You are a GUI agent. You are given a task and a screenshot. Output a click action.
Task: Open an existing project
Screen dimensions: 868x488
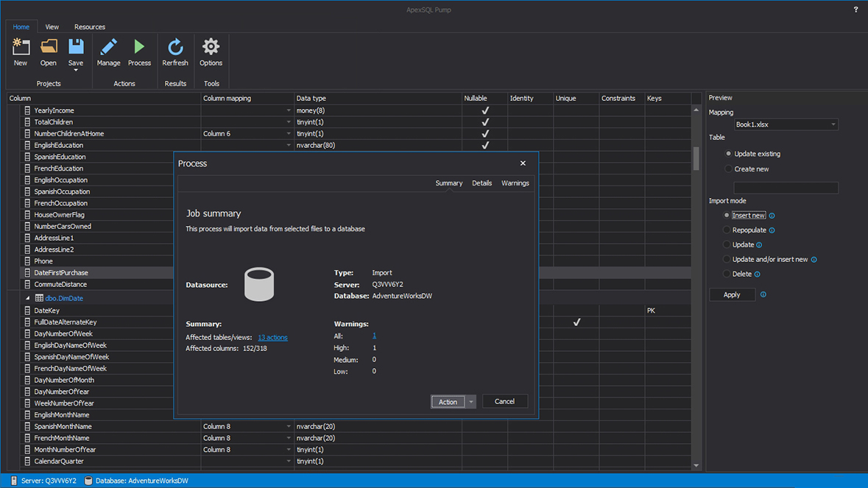[48, 52]
